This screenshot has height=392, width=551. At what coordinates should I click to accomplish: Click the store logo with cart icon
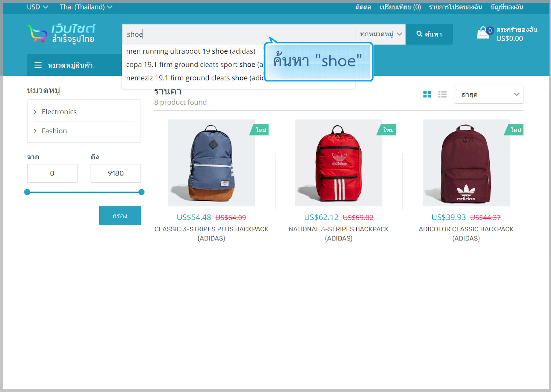61,34
